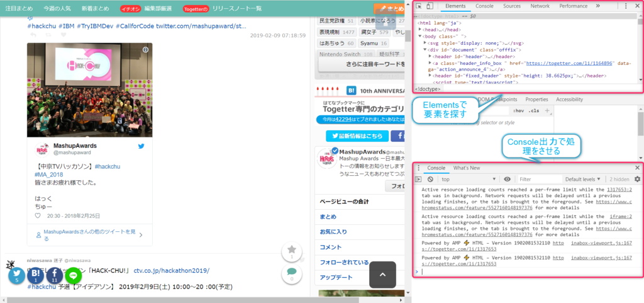Open the What's New drawer tab
644x303 pixels.
pos(467,168)
